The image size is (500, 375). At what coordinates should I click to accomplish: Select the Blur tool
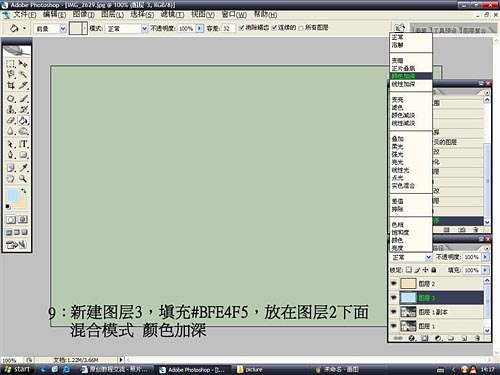[11, 131]
